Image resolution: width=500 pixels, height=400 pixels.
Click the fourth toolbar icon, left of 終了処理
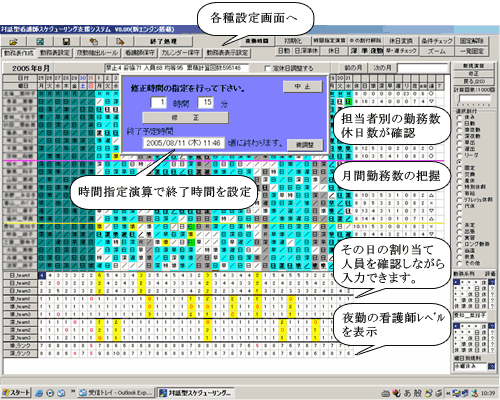93,41
